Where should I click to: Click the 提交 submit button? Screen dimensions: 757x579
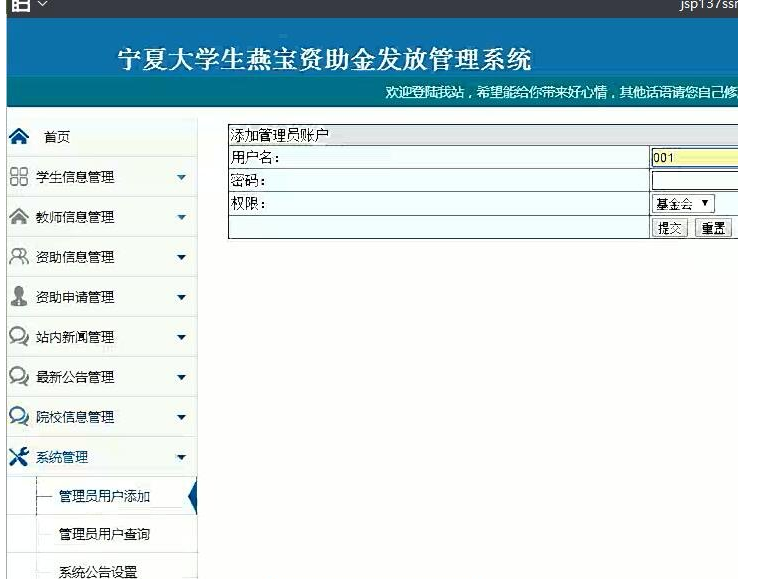point(670,227)
